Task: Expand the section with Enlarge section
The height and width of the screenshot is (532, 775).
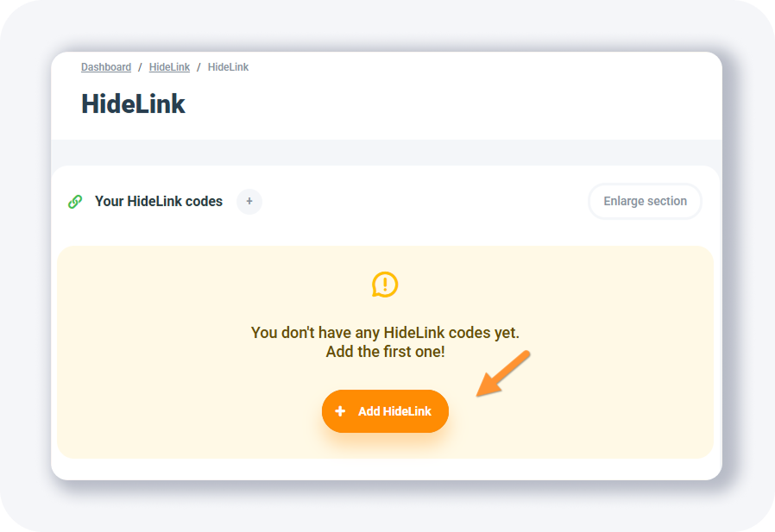Action: pyautogui.click(x=645, y=202)
